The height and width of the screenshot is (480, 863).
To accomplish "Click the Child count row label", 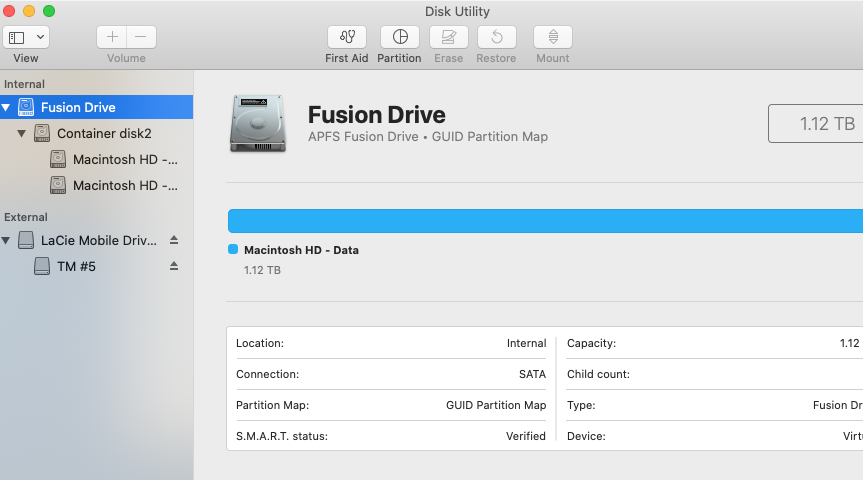I will [x=598, y=374].
